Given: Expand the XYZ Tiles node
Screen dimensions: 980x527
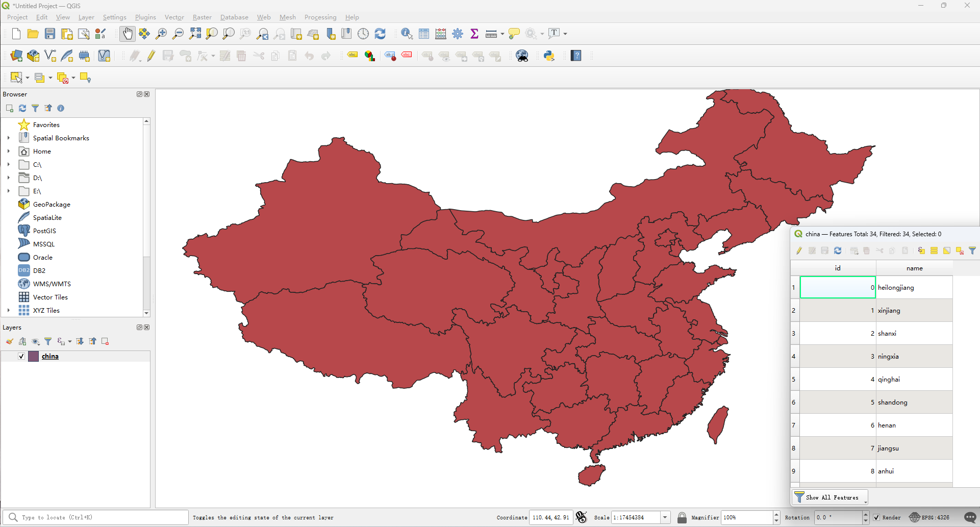Looking at the screenshot, I should click(x=9, y=310).
